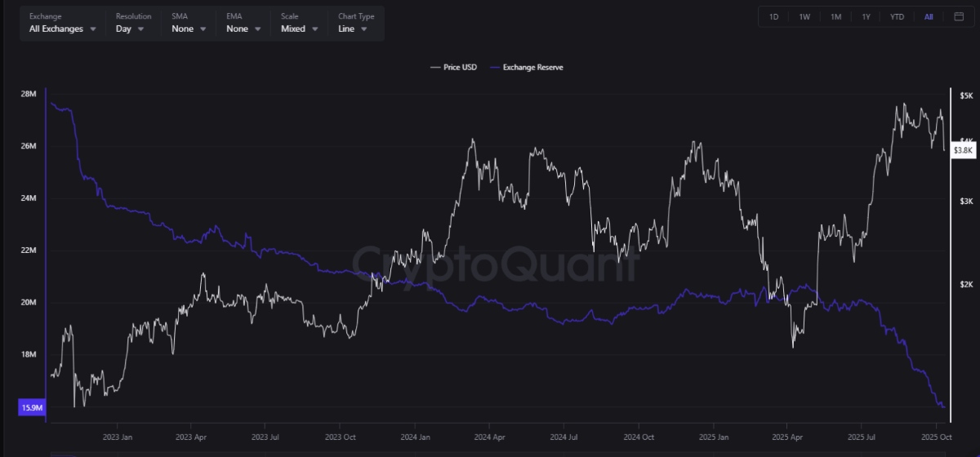Expand the EMA dropdown
980x457 pixels.
[243, 29]
